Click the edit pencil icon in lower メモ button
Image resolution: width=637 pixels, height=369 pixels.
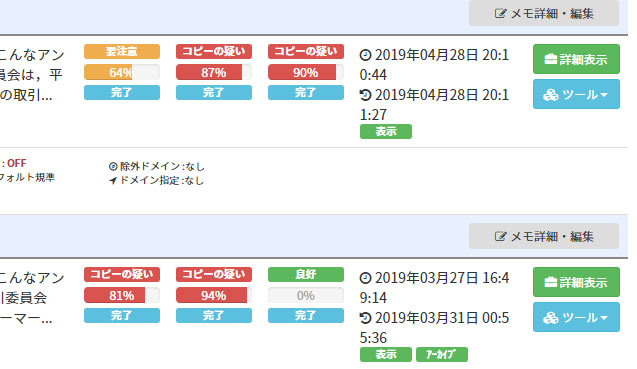pos(500,236)
